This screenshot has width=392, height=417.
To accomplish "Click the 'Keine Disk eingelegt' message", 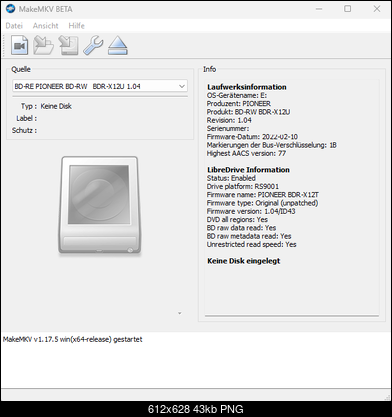I will pos(244,261).
